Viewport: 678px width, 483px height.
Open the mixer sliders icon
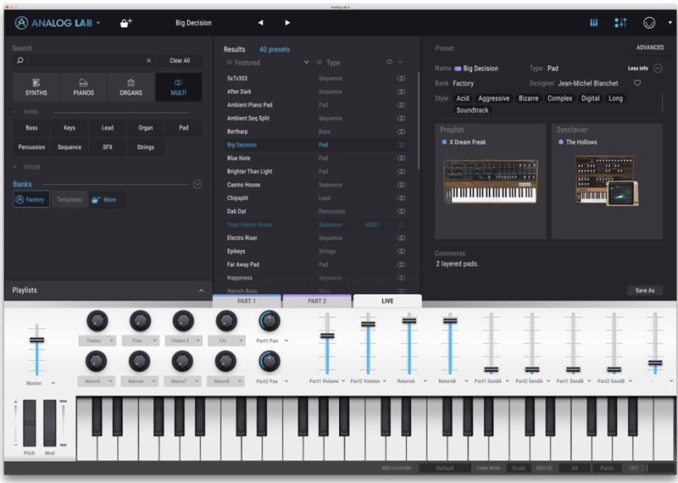click(620, 23)
